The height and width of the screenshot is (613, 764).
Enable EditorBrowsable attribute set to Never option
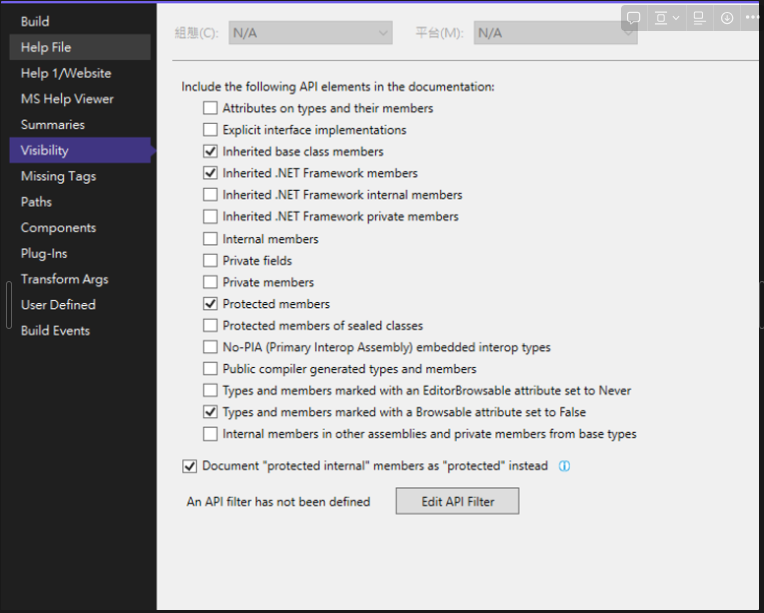(x=210, y=390)
